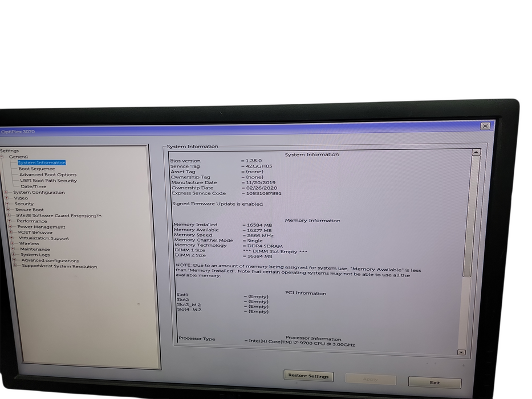The height and width of the screenshot is (399, 532).
Task: Open Boot Sequence settings
Action: 36,169
